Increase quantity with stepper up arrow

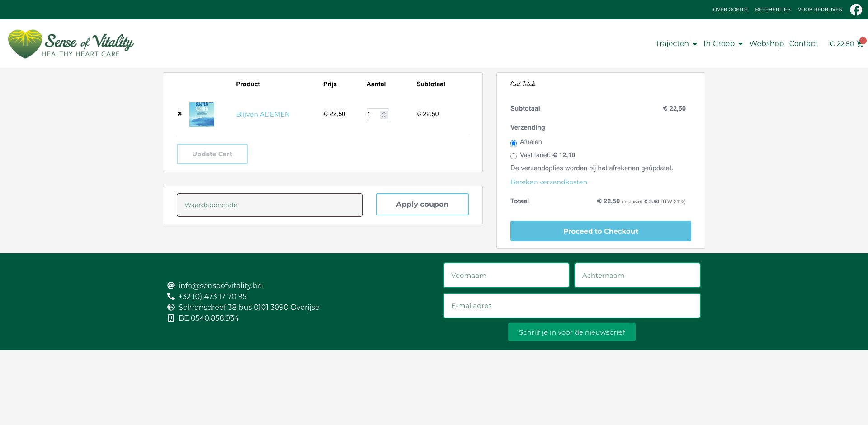click(x=384, y=112)
